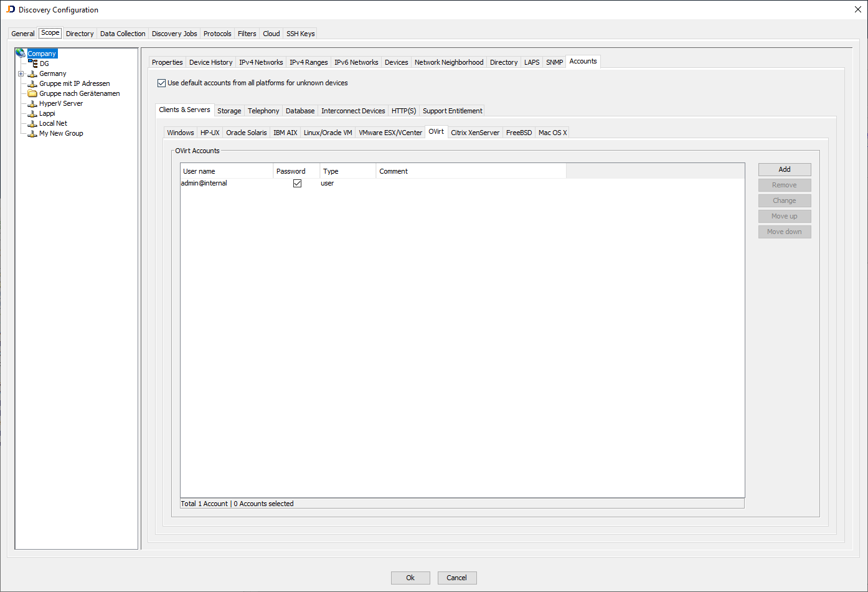
Task: Select the Germany network group icon
Action: tap(32, 73)
